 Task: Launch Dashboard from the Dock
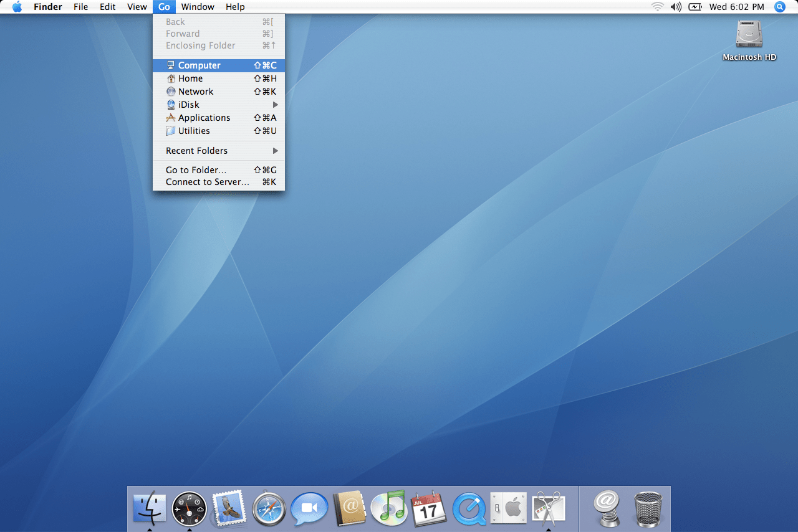(x=190, y=508)
